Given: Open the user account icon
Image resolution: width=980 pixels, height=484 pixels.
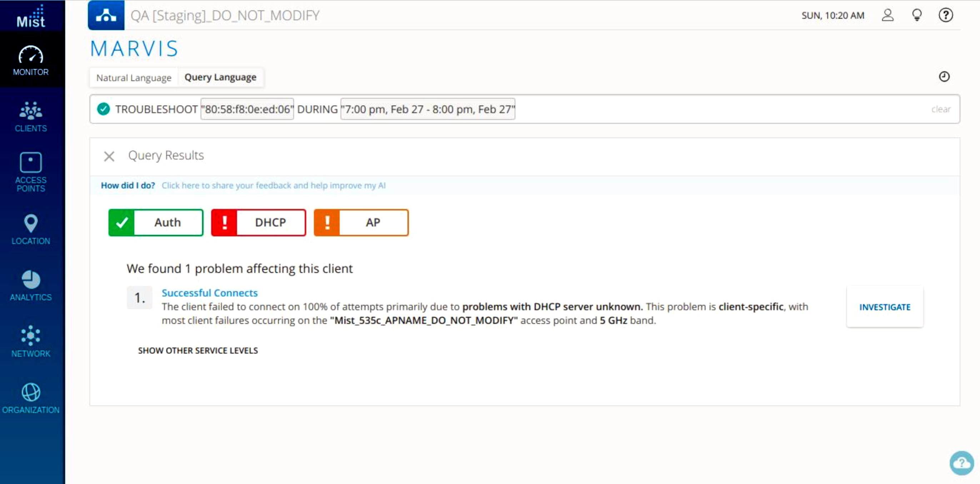Looking at the screenshot, I should tap(887, 15).
